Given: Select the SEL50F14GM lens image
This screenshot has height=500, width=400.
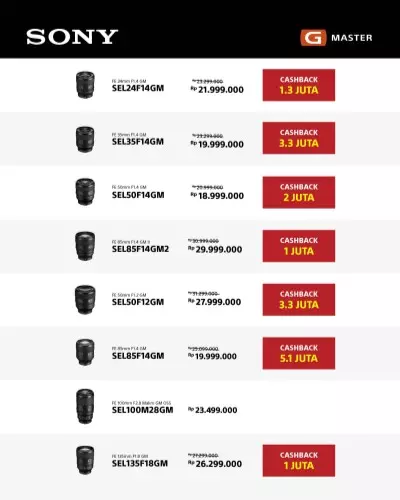Looking at the screenshot, I should [x=85, y=192].
